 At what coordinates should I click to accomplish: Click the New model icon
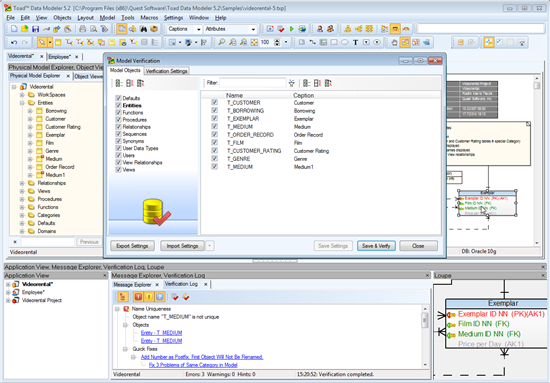(x=14, y=29)
